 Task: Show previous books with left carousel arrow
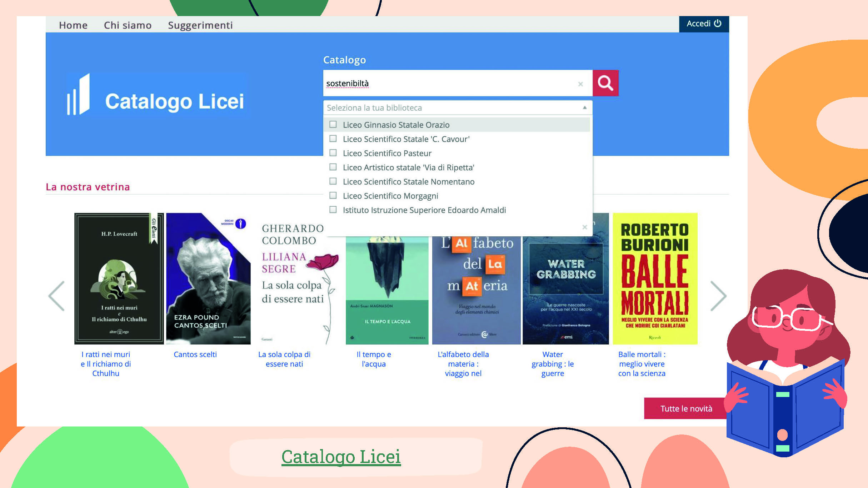57,296
